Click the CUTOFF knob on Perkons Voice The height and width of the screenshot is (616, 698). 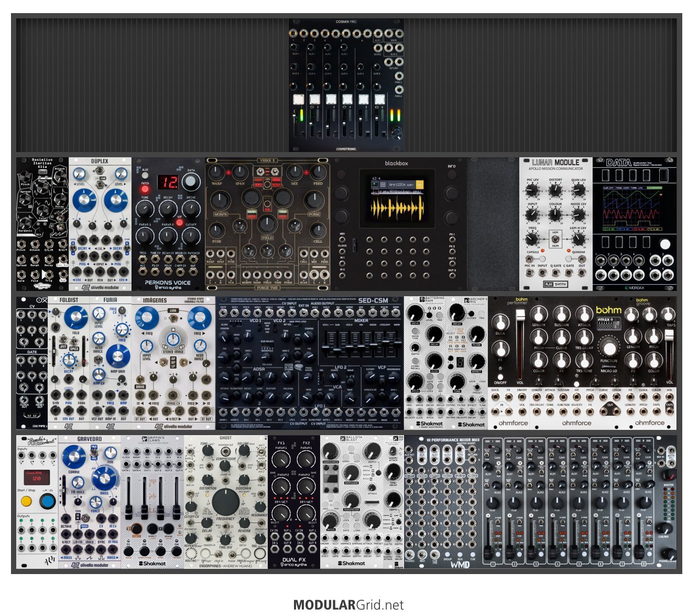(191, 236)
